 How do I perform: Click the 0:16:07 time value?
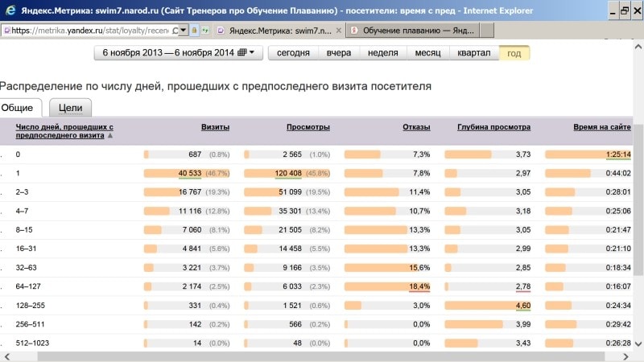[618, 286]
